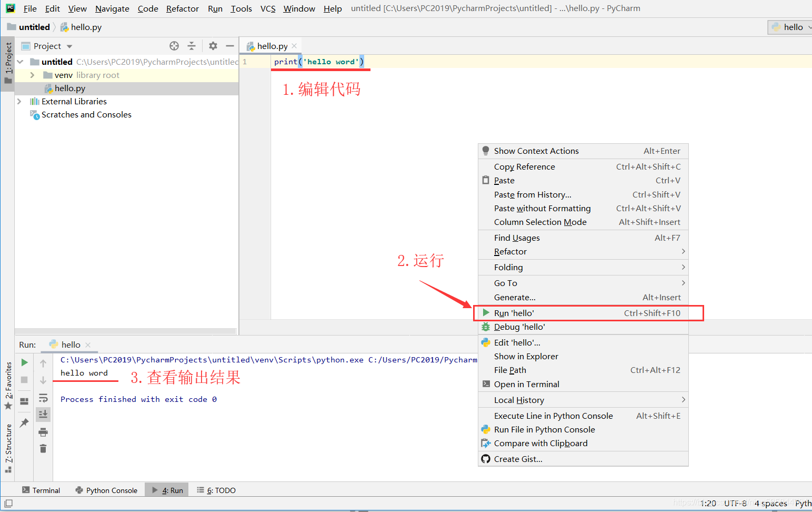Hide the Project panel with minus icon
812x512 pixels.
point(229,46)
